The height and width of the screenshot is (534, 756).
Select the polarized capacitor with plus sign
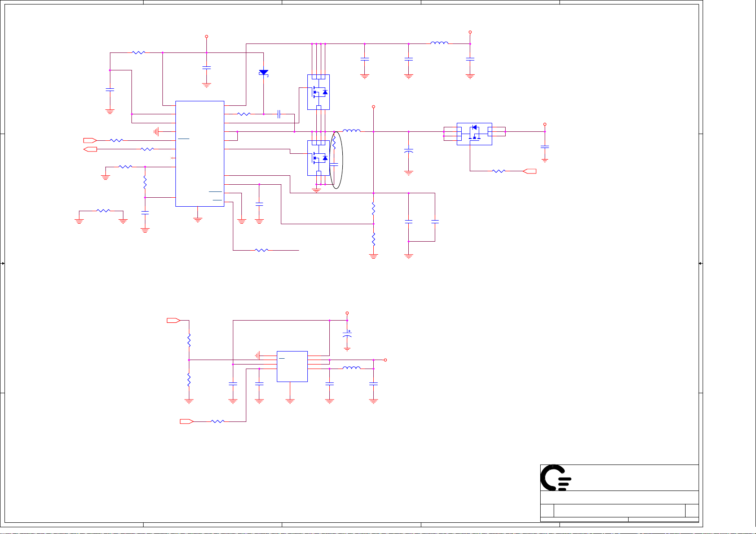[347, 334]
